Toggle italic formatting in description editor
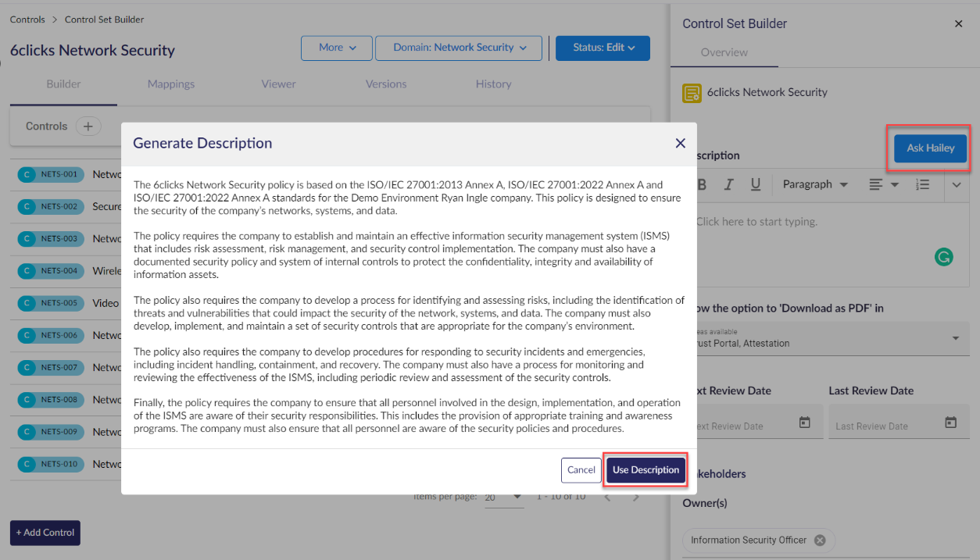 tap(728, 184)
